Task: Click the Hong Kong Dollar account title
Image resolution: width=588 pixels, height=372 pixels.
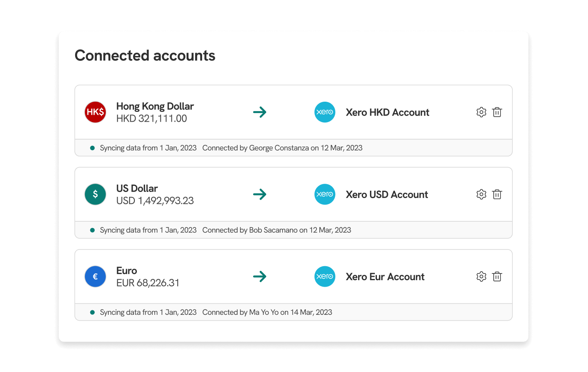Action: click(155, 107)
